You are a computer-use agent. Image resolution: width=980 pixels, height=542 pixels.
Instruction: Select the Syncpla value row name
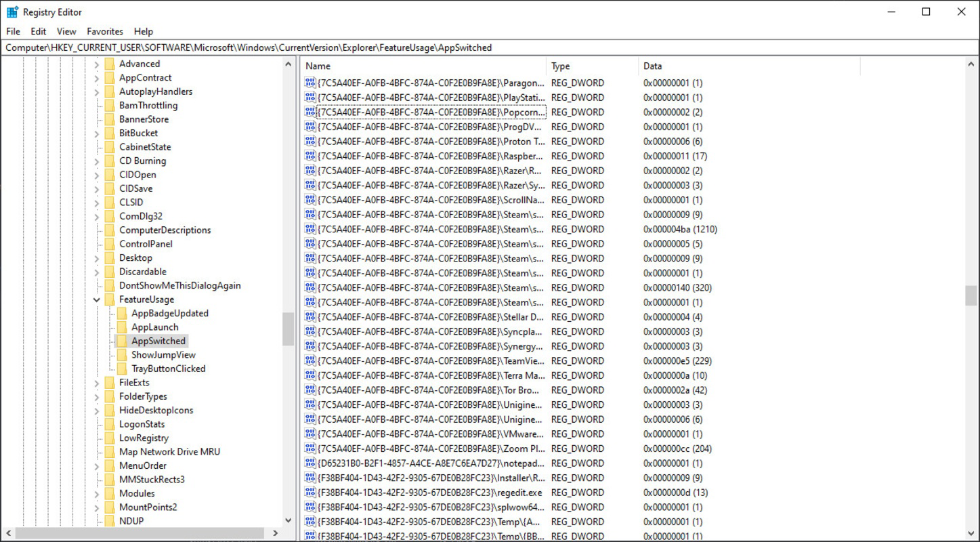pyautogui.click(x=431, y=331)
